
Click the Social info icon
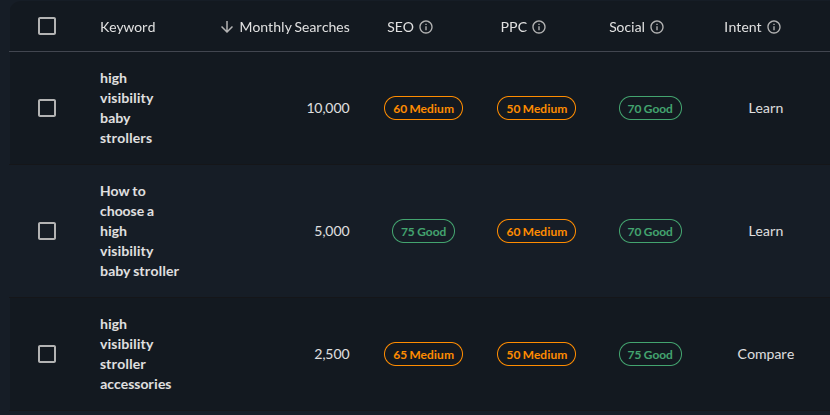[657, 27]
